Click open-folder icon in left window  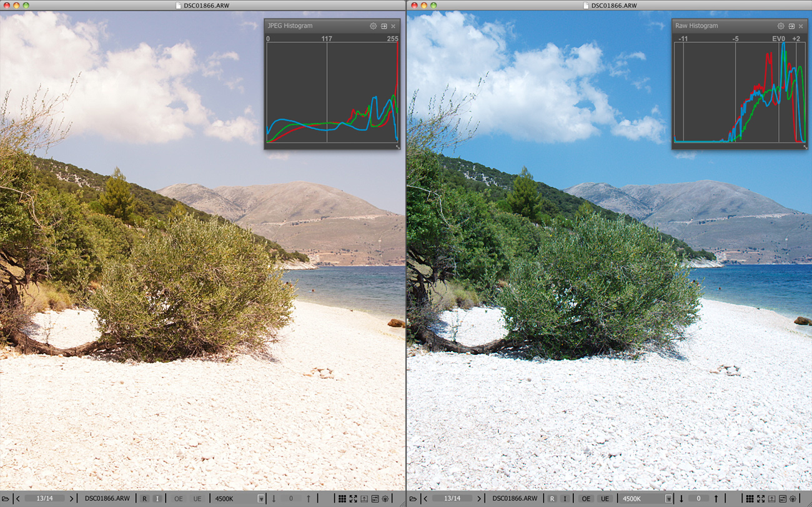pos(5,498)
